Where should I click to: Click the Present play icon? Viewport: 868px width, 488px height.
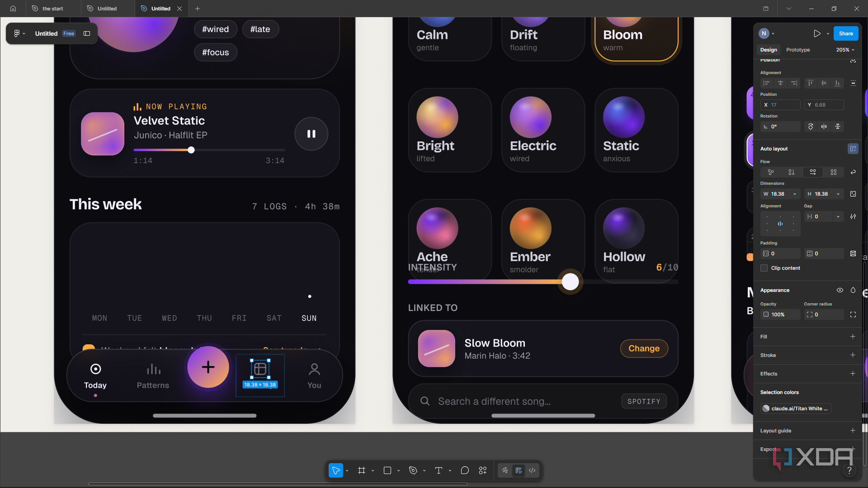(817, 33)
